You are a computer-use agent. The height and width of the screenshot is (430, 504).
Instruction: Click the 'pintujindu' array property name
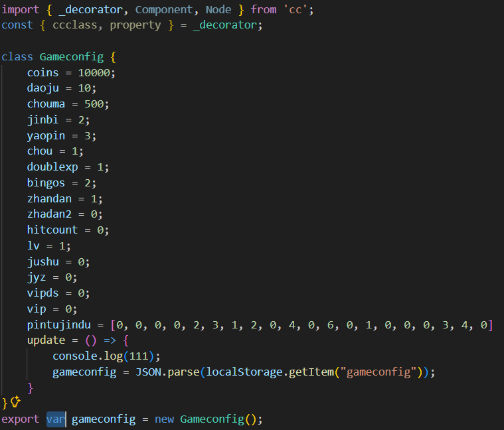coord(59,325)
